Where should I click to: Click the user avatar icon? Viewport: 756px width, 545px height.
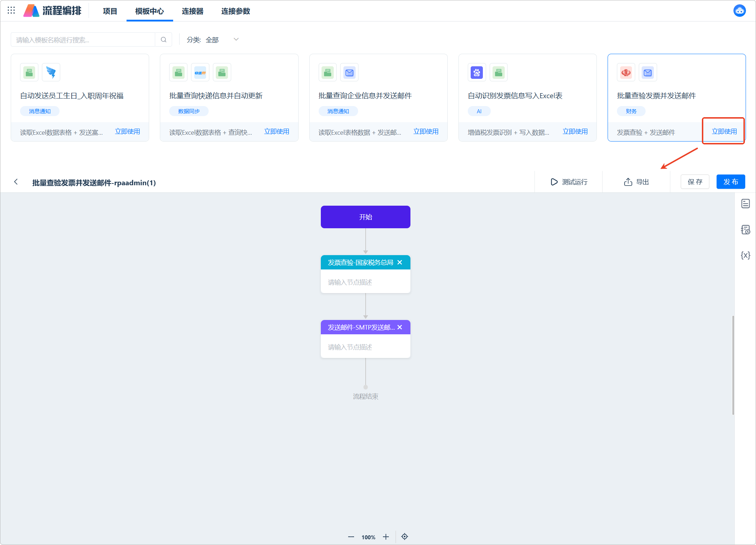pyautogui.click(x=739, y=11)
